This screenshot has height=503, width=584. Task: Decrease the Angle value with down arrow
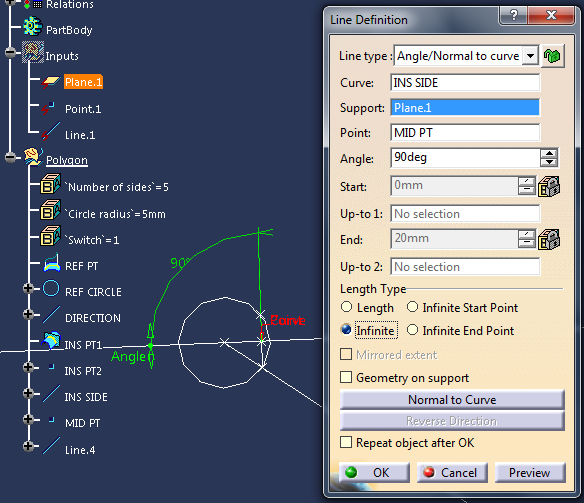pyautogui.click(x=549, y=162)
